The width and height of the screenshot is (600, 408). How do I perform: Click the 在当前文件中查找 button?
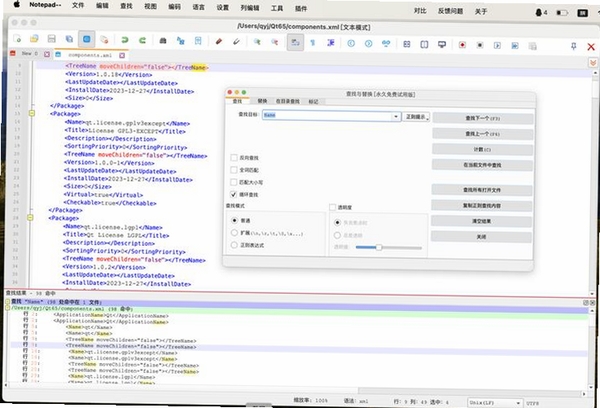point(482,165)
